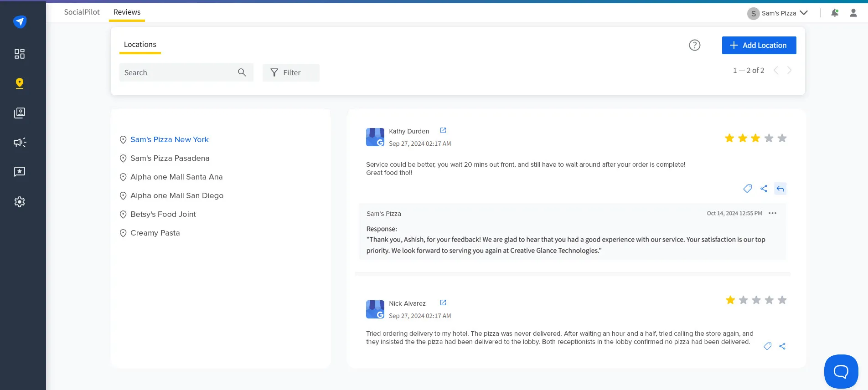868x390 pixels.
Task: Open Kathy Durden's review in external link
Action: click(443, 130)
